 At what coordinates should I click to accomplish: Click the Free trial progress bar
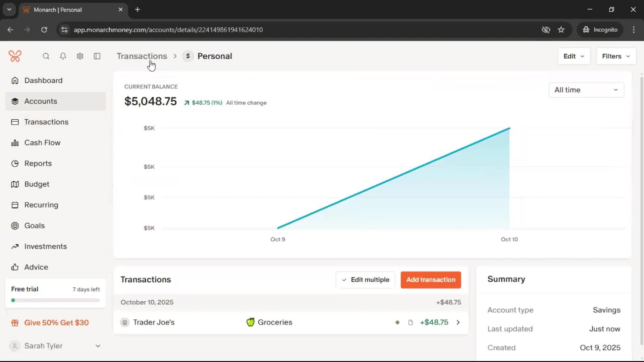pos(55,300)
